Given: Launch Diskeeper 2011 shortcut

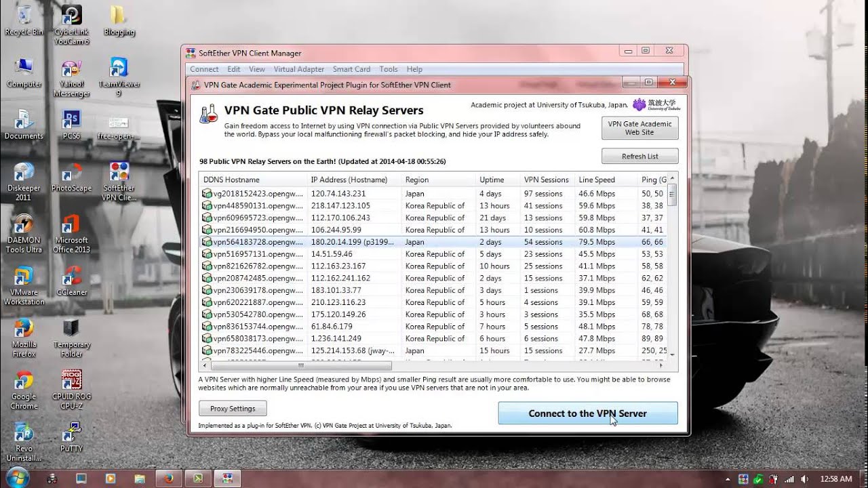Looking at the screenshot, I should [24, 181].
